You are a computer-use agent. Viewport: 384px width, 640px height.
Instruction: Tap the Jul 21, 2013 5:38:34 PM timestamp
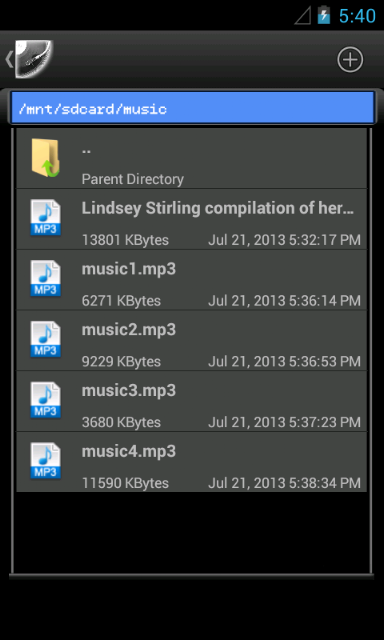[x=284, y=483]
